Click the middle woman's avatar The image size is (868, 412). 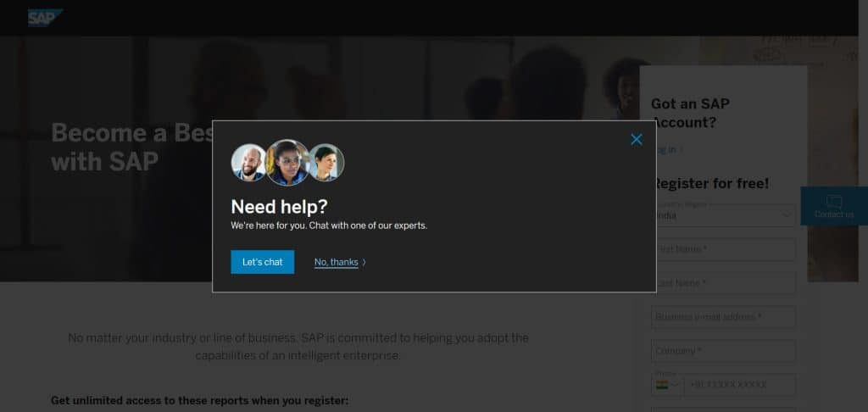pos(287,162)
